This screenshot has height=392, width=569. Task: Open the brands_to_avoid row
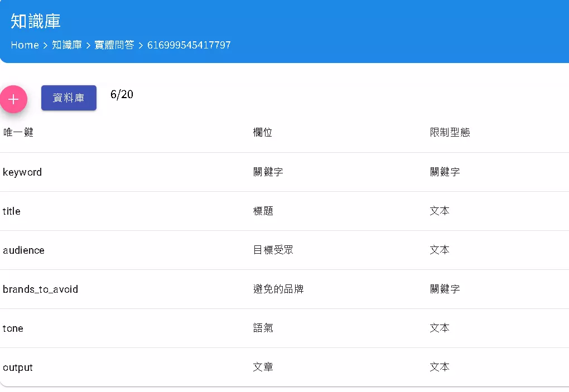[40, 289]
